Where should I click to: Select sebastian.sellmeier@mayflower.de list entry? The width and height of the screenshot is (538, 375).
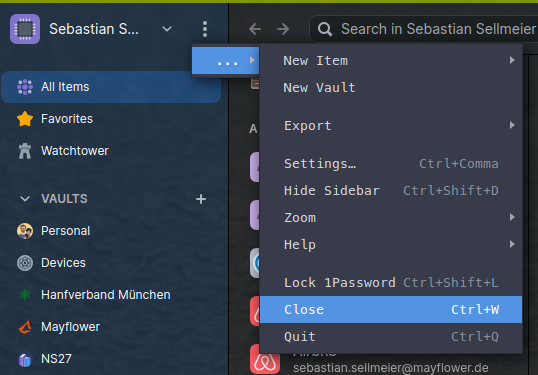[390, 368]
